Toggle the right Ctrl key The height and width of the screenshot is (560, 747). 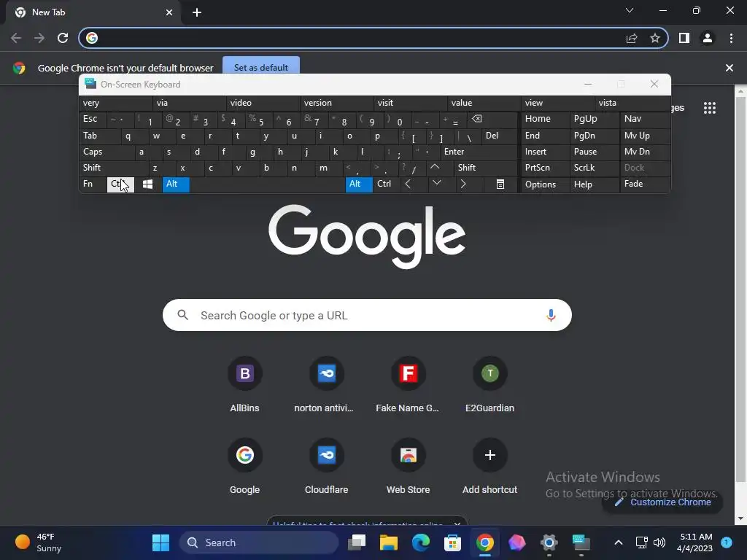[x=385, y=184]
